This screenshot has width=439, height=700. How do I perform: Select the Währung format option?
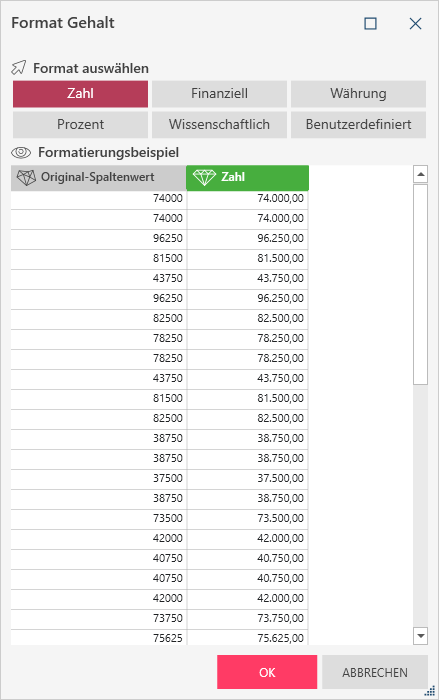pos(358,94)
